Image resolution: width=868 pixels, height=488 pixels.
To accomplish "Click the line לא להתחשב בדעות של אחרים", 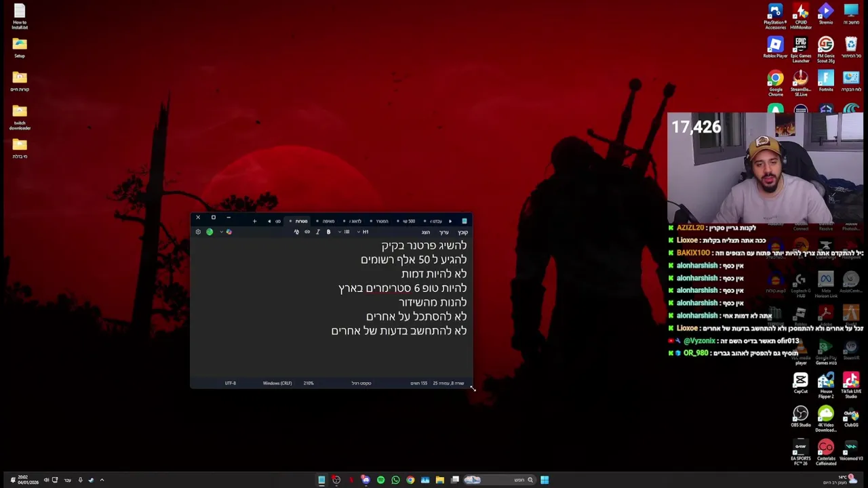I will [x=399, y=331].
